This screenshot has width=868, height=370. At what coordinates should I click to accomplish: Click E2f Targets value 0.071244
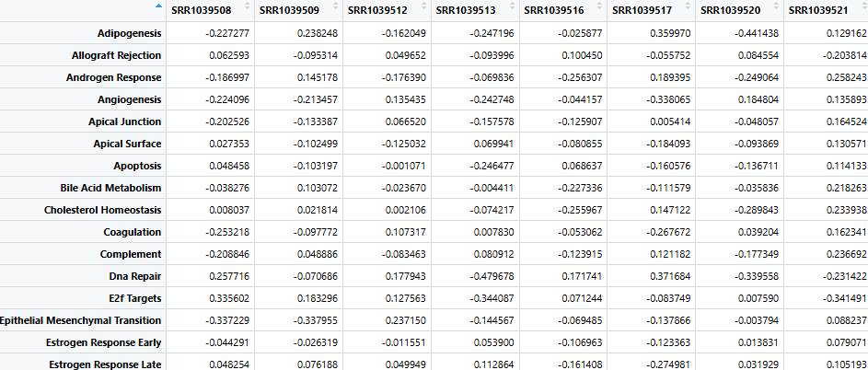coord(583,298)
